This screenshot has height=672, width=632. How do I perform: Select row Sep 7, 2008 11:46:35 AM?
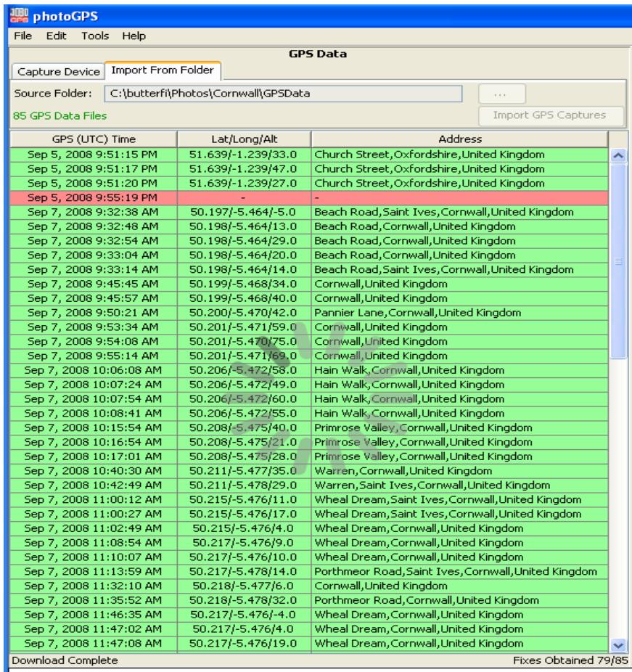(x=309, y=615)
